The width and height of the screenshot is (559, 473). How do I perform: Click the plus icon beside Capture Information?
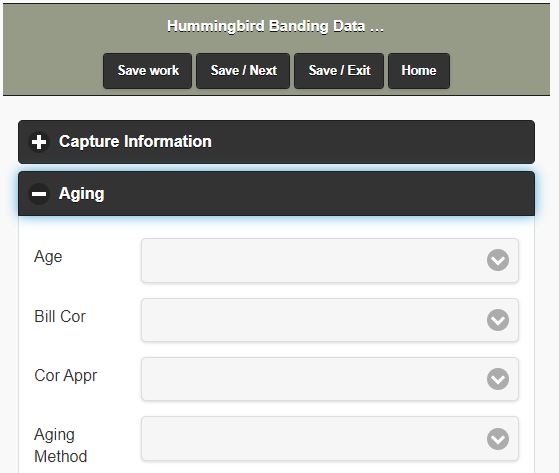(39, 142)
